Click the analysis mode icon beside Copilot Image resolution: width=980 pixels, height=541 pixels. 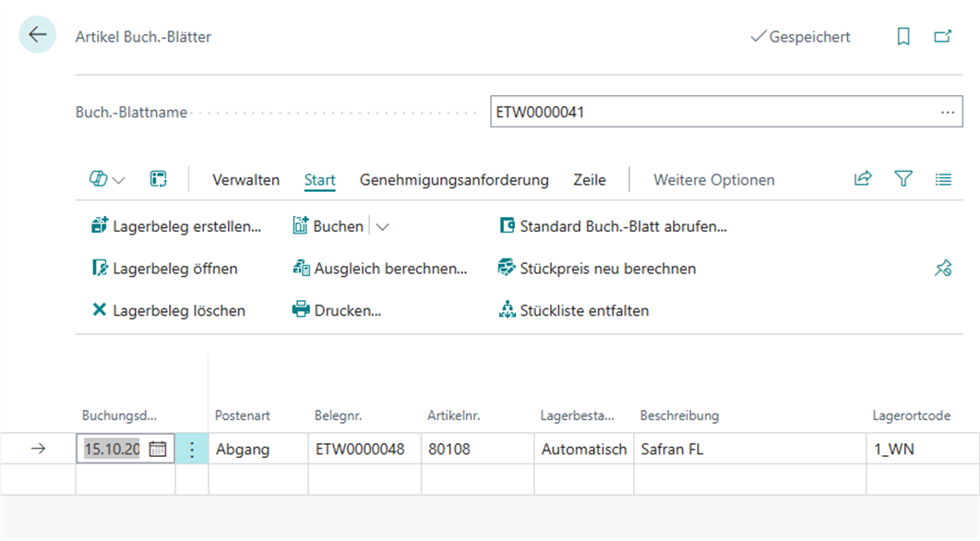tap(158, 179)
